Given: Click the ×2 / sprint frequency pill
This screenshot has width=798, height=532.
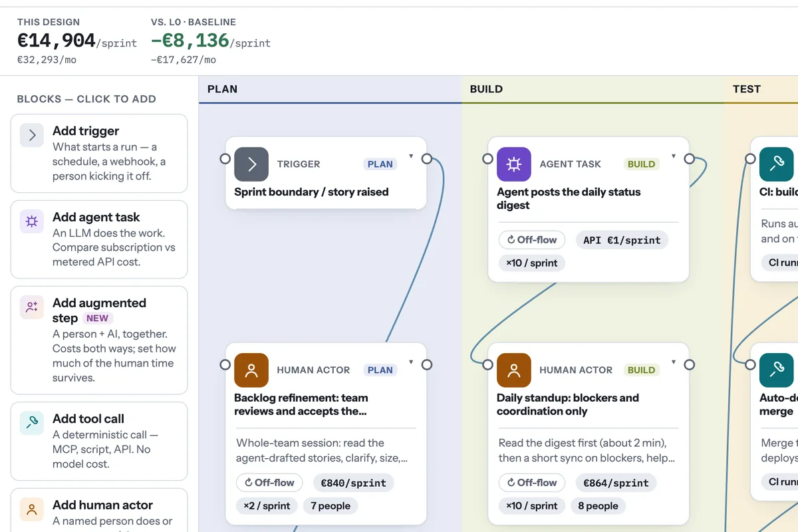Looking at the screenshot, I should tap(267, 505).
